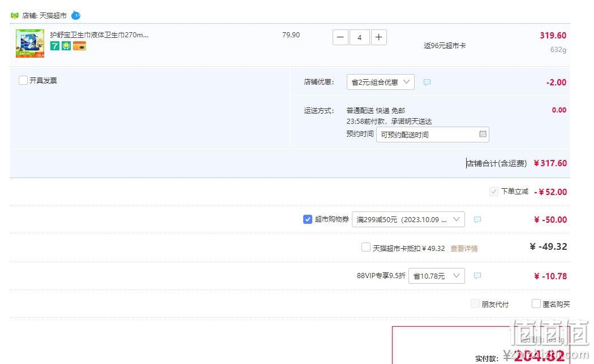Screen dimensions: 594x364
Task: Check the 朋友代付 checkbox
Action: (x=475, y=304)
